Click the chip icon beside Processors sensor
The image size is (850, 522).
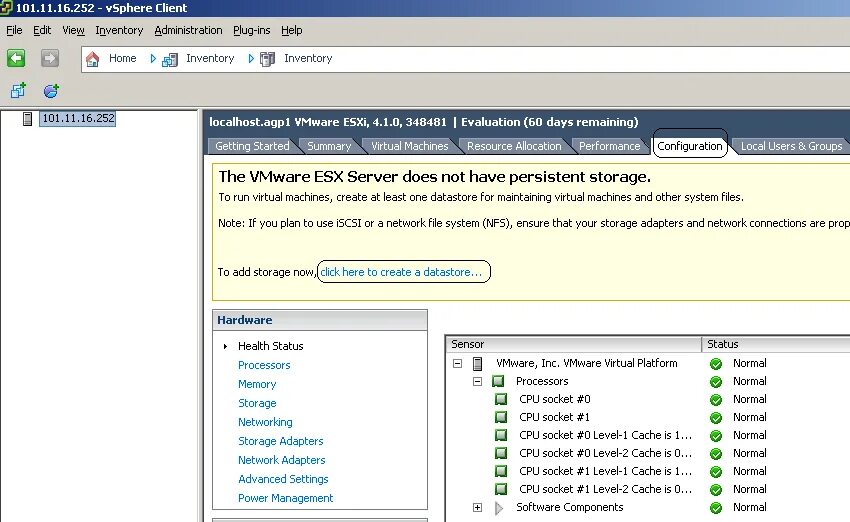point(498,381)
